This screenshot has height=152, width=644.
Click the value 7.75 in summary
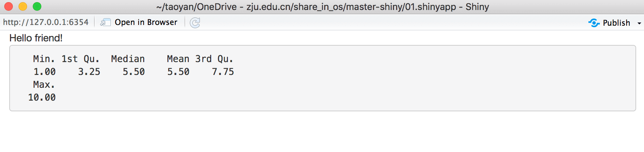(x=223, y=72)
